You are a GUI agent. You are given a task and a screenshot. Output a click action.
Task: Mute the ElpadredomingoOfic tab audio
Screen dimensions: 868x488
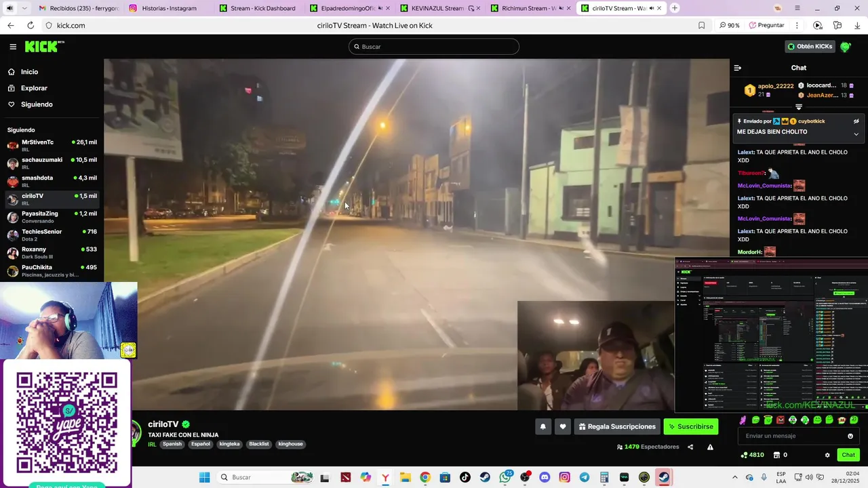(x=380, y=8)
